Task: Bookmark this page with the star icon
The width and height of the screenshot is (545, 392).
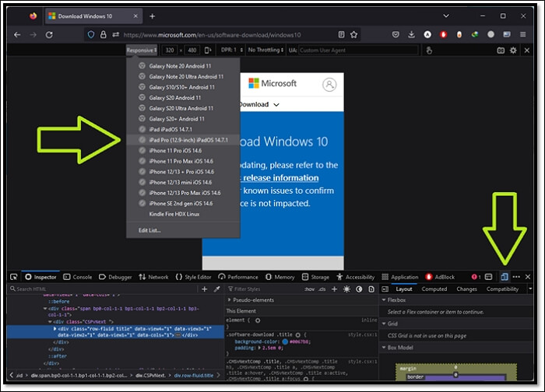Action: [x=354, y=34]
